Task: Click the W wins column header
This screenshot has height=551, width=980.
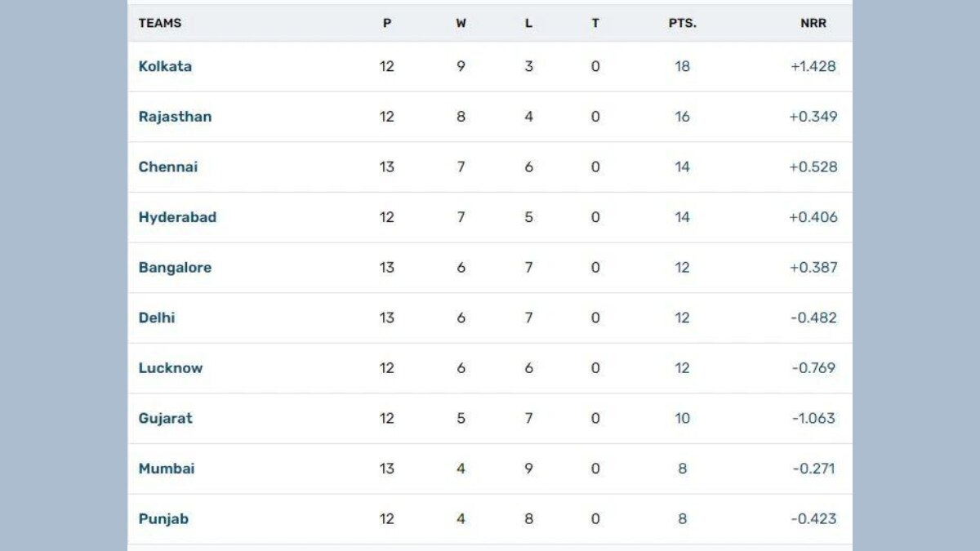Action: point(461,23)
